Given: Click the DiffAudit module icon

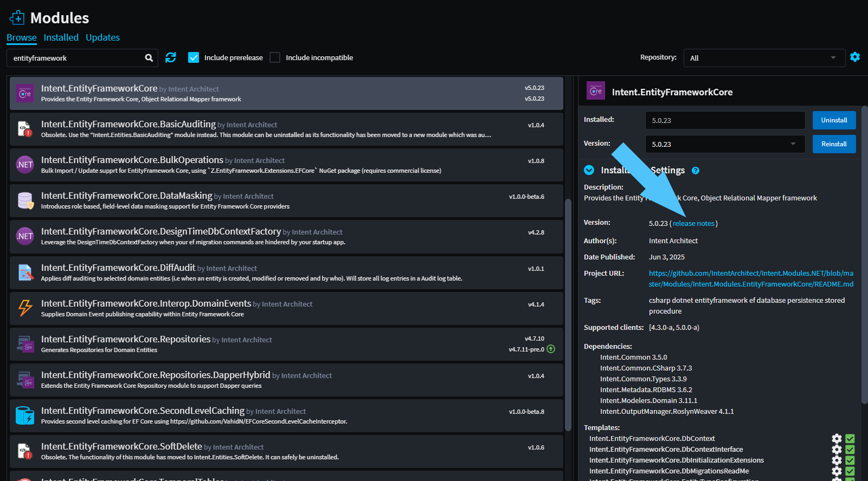Looking at the screenshot, I should 25,272.
